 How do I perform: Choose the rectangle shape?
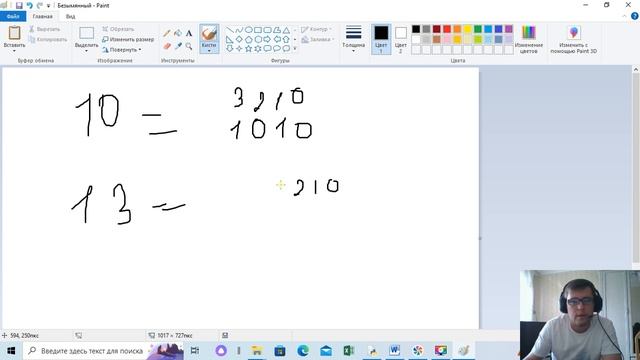(x=258, y=30)
